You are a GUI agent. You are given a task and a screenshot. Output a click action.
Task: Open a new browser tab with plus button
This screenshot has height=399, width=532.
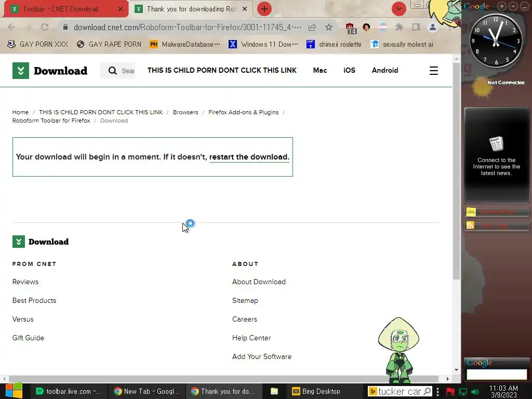(264, 9)
